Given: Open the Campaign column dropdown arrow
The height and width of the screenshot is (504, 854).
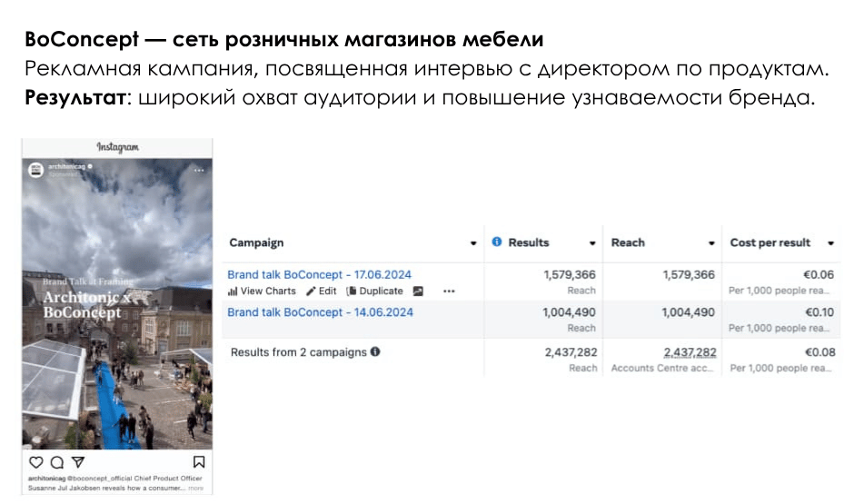Looking at the screenshot, I should point(473,243).
